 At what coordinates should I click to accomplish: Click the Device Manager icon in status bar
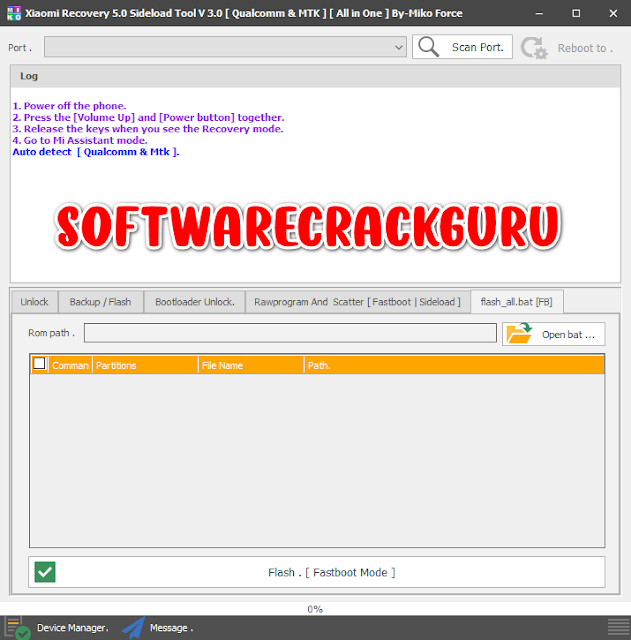pos(17,628)
